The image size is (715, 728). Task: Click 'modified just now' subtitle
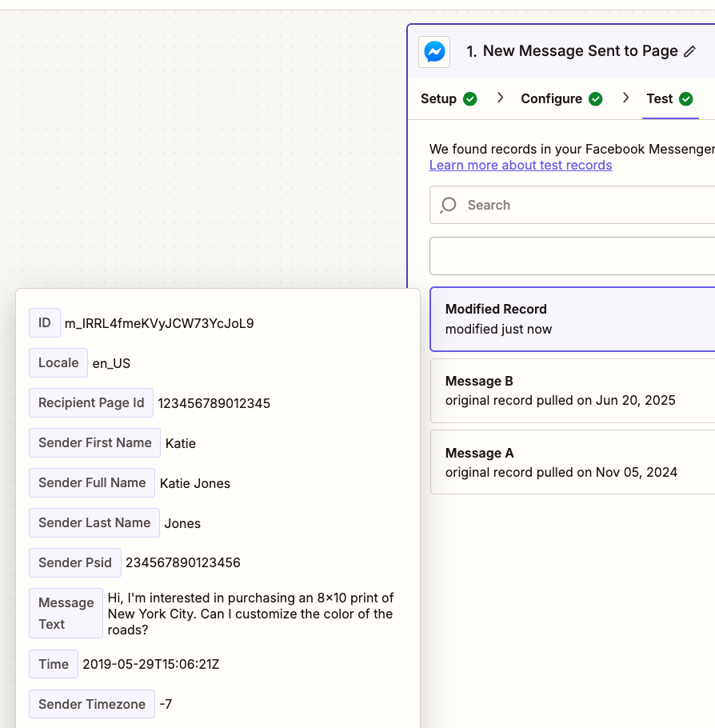tap(498, 329)
